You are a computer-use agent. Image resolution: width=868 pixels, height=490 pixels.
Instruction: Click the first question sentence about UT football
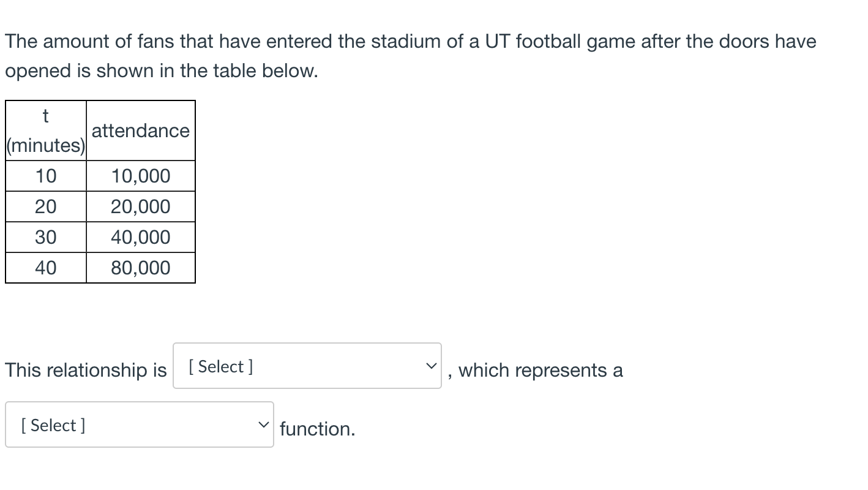[x=410, y=42]
